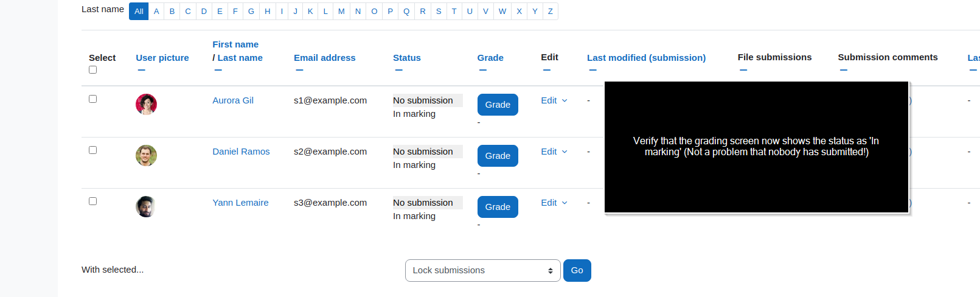The height and width of the screenshot is (297, 980).
Task: Sort table by Email address
Action: [325, 58]
